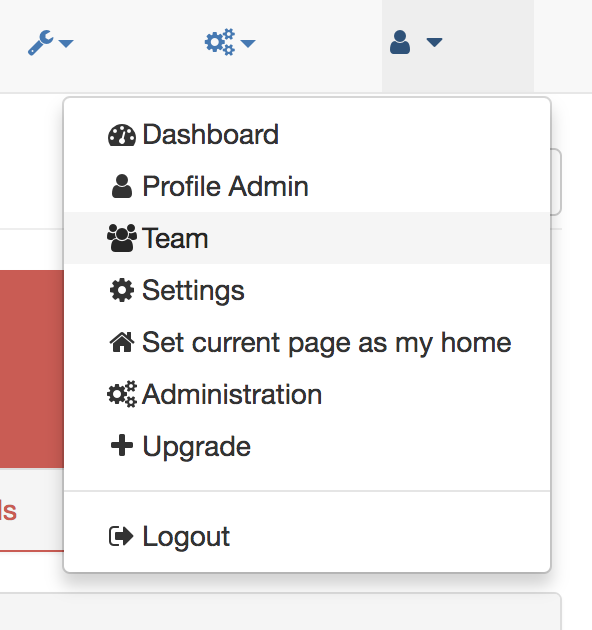Expand the gears menu dropdown arrow

pyautogui.click(x=248, y=43)
